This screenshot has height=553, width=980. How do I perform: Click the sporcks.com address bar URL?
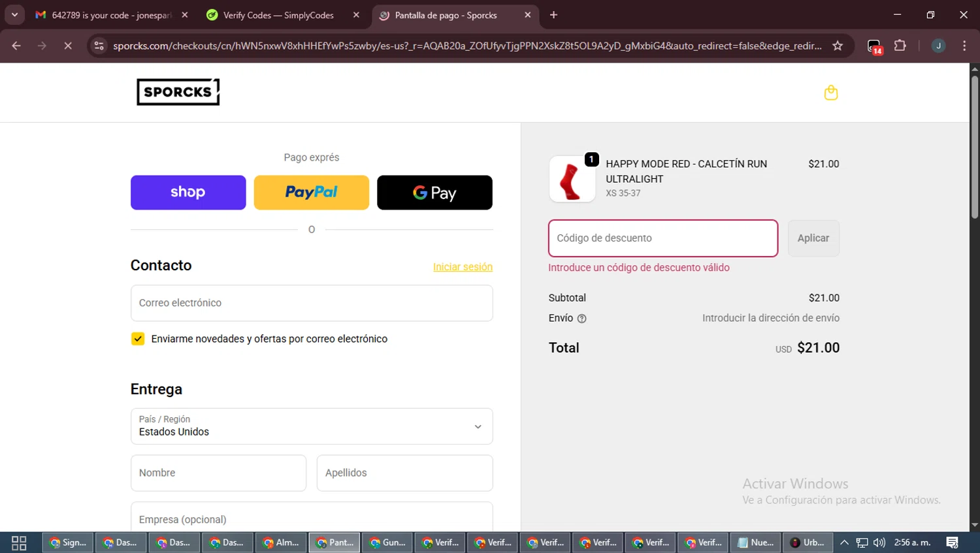467,46
